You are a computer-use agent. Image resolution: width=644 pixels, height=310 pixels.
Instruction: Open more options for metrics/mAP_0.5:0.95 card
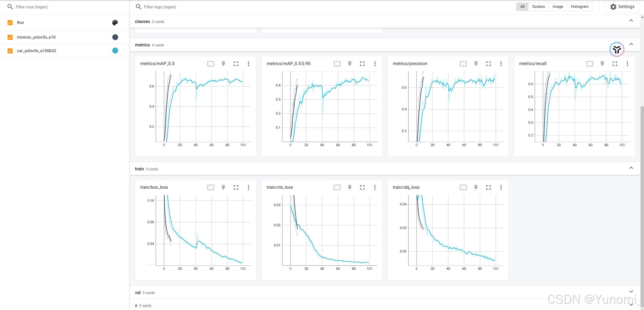(375, 64)
